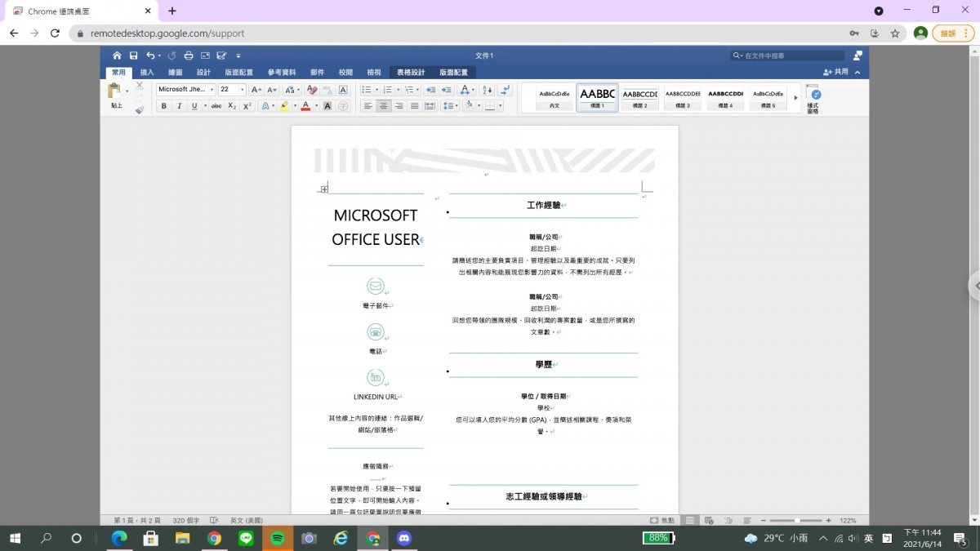Undo the last action

coord(150,56)
